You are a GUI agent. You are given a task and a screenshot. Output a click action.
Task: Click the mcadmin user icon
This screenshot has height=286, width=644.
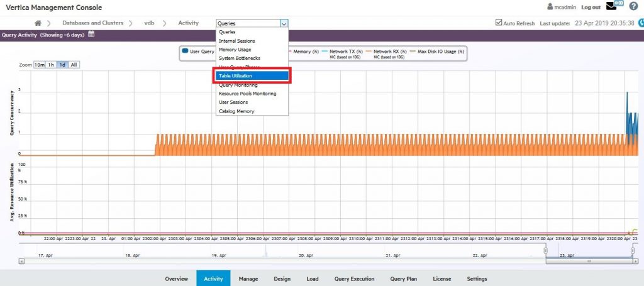(550, 8)
